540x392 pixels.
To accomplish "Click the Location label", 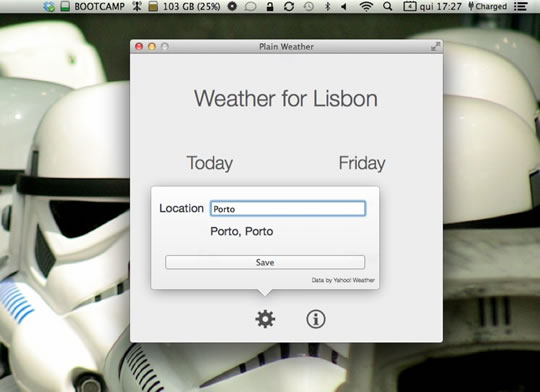I will 181,208.
